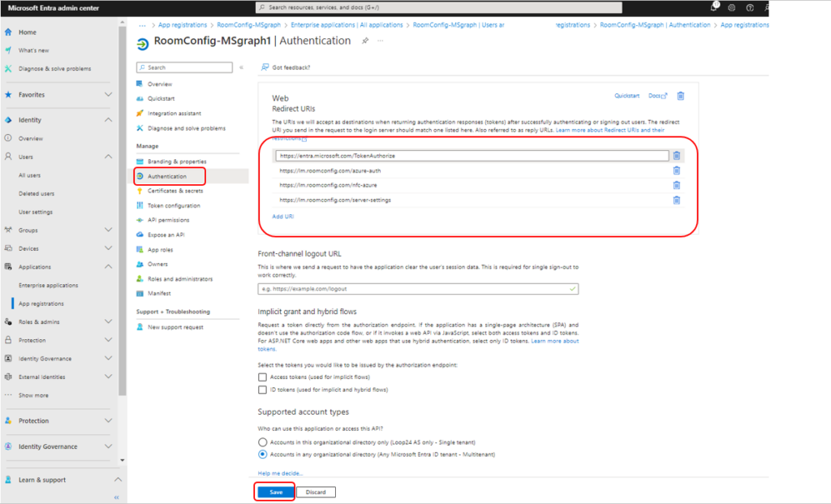Select multitenant account type radio
This screenshot has height=504, width=831.
[262, 454]
